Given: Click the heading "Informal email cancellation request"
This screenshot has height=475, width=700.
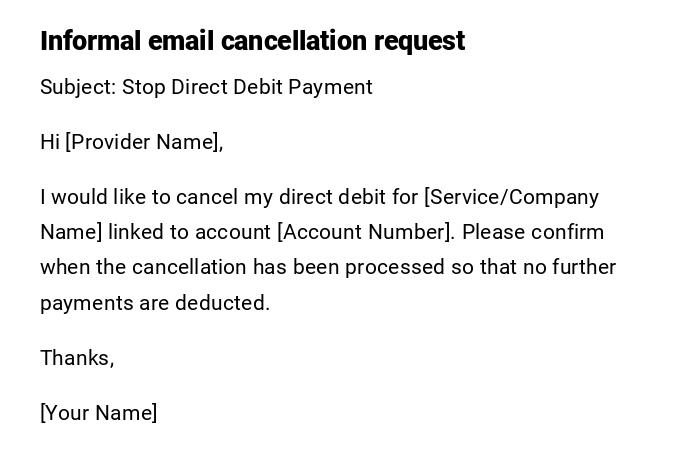Looking at the screenshot, I should click(252, 41).
